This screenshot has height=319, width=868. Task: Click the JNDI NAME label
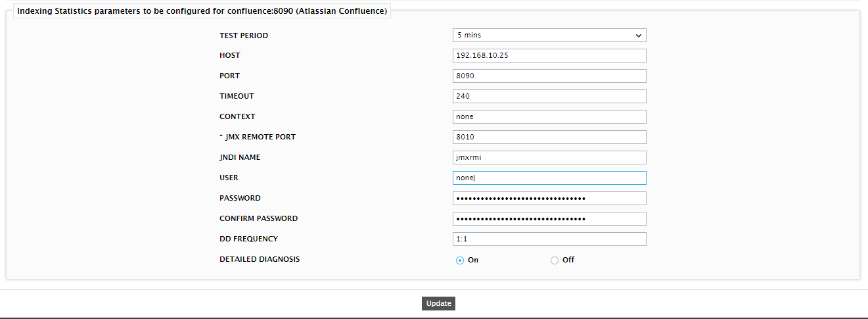(240, 157)
